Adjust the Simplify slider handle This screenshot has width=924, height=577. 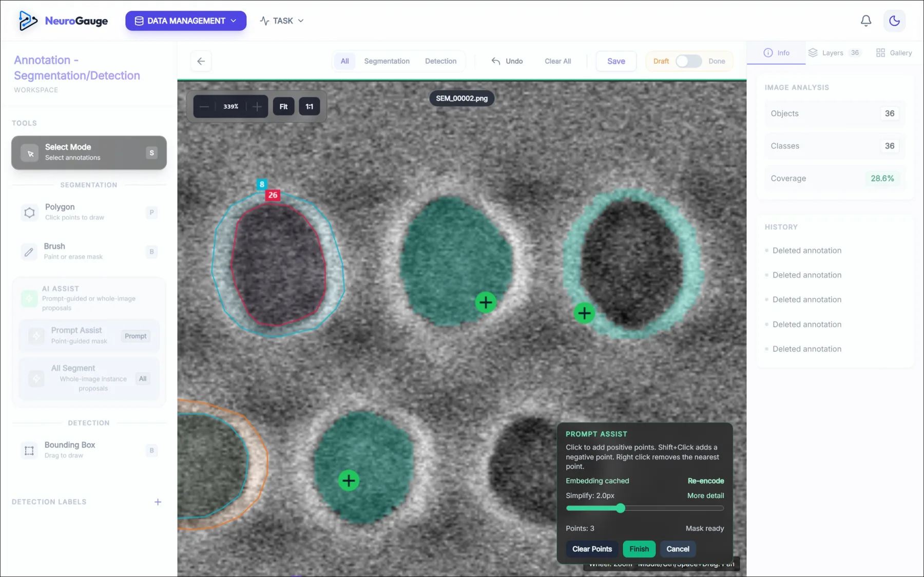621,508
